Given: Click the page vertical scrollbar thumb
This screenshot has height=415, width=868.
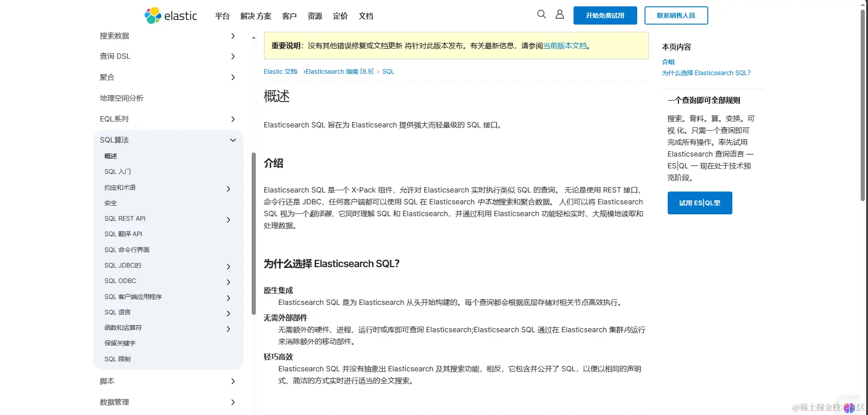Looking at the screenshot, I should coord(863,105).
